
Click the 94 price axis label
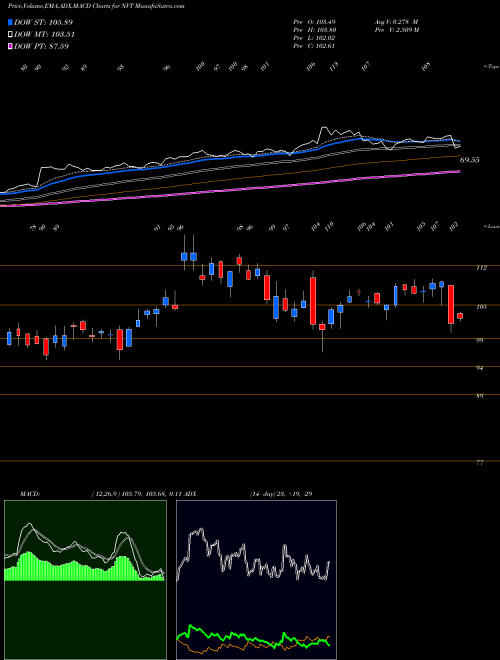(480, 368)
